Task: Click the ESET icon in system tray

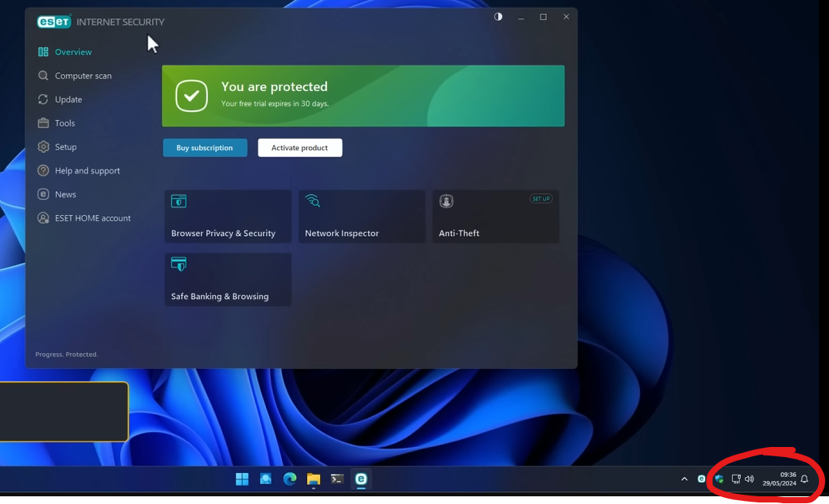Action: [x=702, y=479]
